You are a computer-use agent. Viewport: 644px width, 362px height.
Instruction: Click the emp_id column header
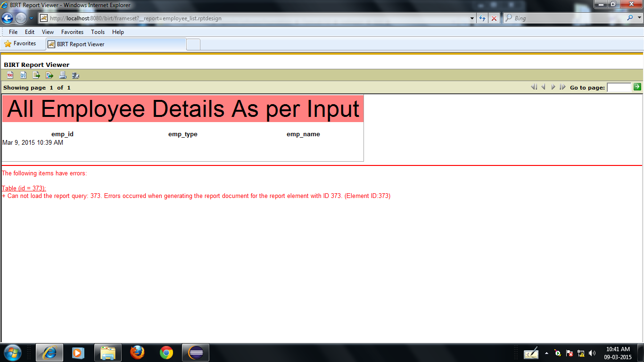pos(62,134)
